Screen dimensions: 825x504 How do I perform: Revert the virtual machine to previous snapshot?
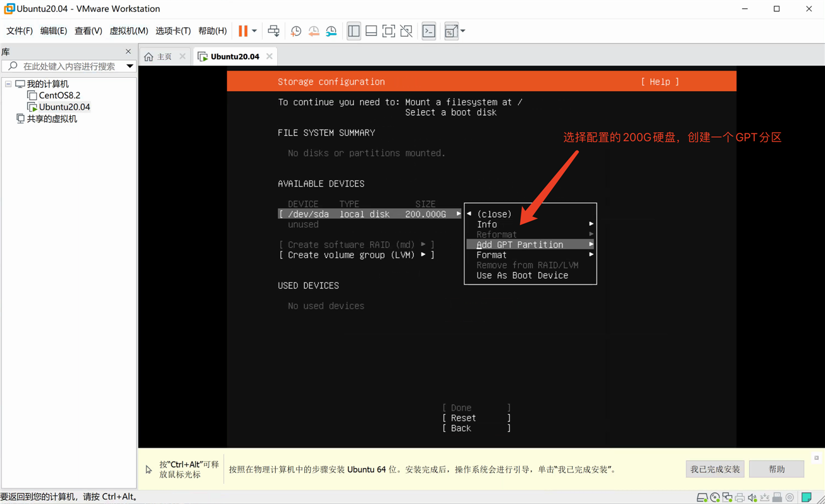[314, 31]
